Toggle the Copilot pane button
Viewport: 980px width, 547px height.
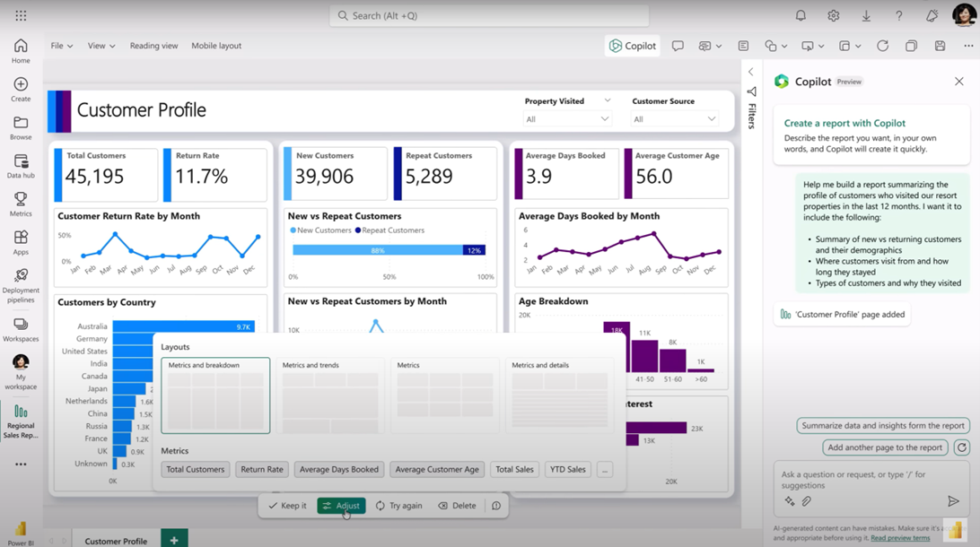coord(633,46)
